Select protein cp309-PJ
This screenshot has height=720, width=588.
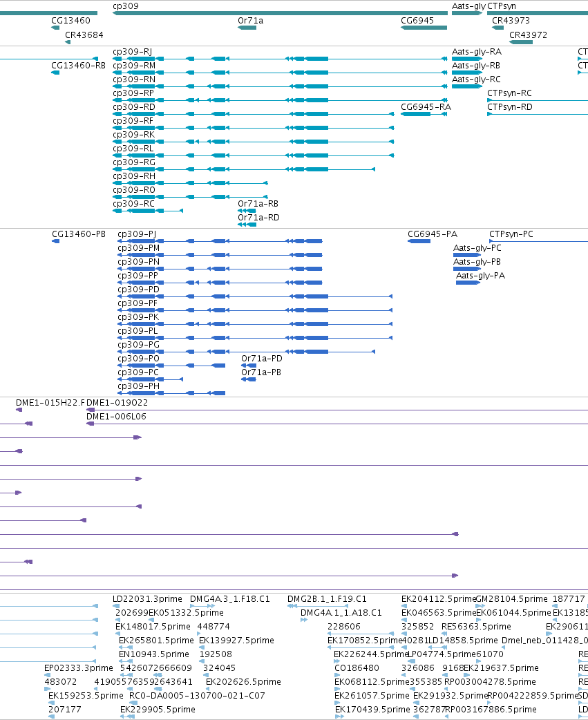137,234
